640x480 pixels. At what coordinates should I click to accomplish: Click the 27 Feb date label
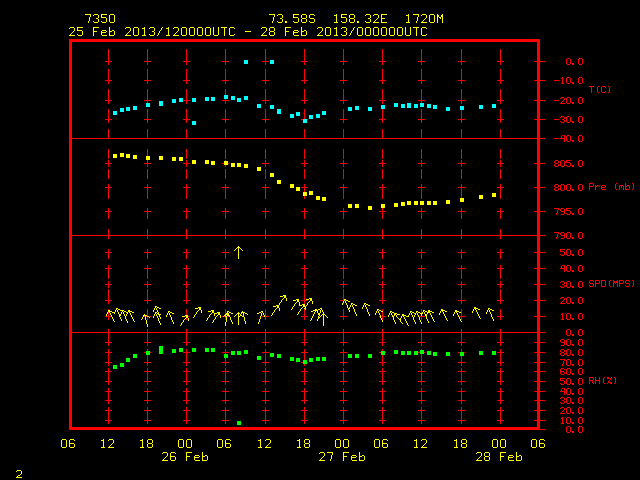pyautogui.click(x=342, y=457)
